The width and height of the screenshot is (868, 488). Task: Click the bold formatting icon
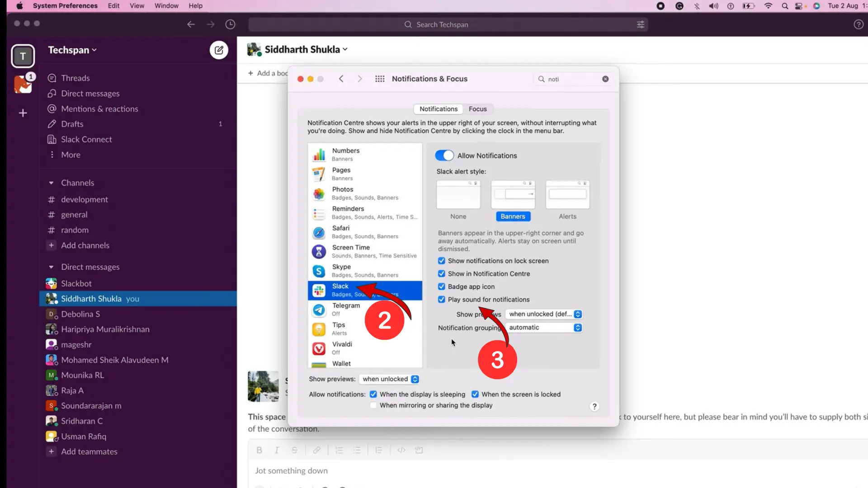pos(259,450)
